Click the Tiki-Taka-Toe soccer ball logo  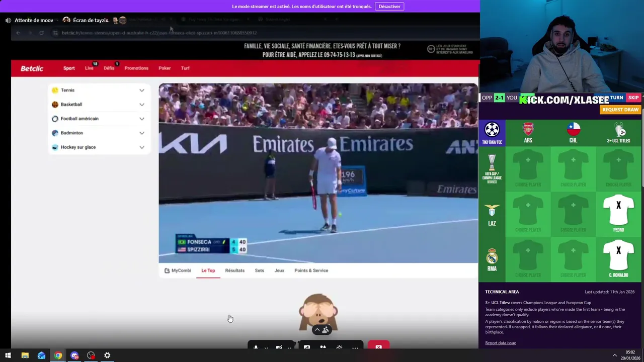tap(492, 130)
